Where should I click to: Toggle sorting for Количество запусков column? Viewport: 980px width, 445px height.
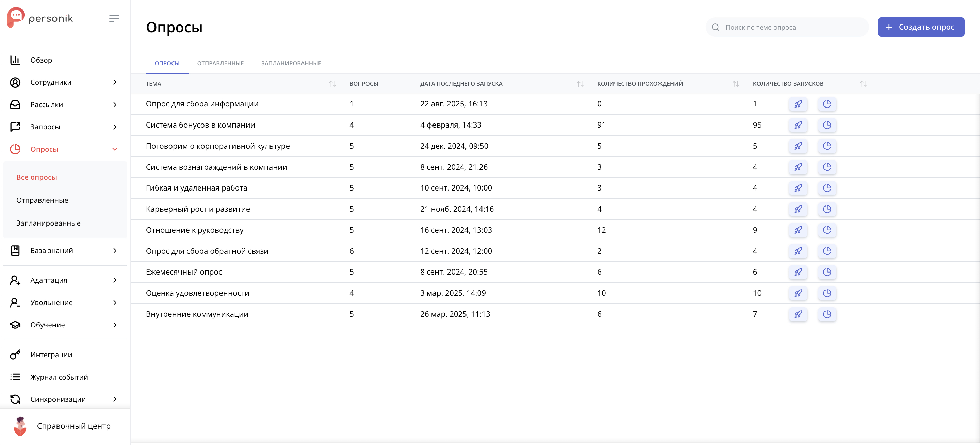point(863,84)
